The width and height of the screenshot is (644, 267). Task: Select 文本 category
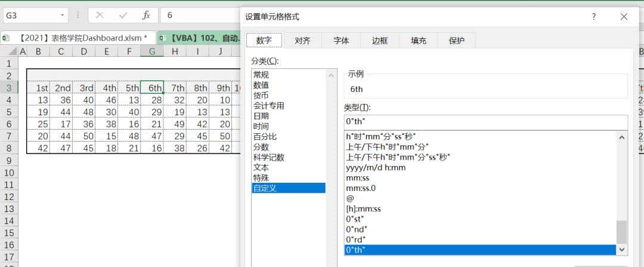coord(289,167)
